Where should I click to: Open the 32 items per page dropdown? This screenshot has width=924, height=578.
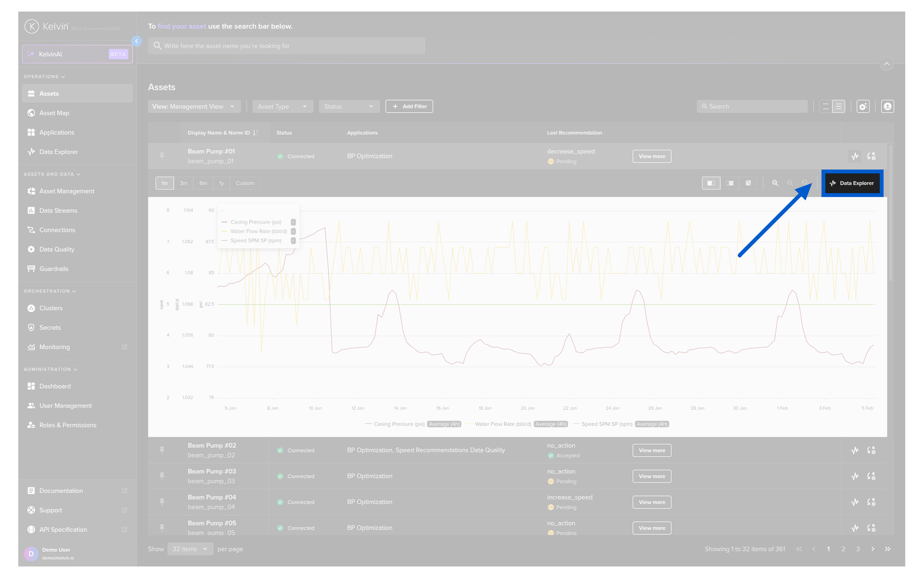coord(190,549)
